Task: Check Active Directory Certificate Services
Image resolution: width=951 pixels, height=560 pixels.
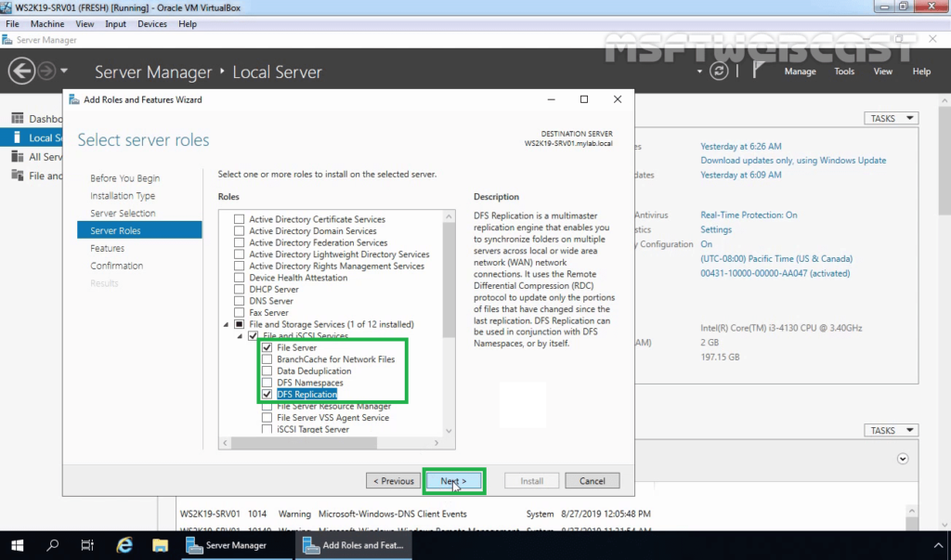Action: tap(239, 219)
